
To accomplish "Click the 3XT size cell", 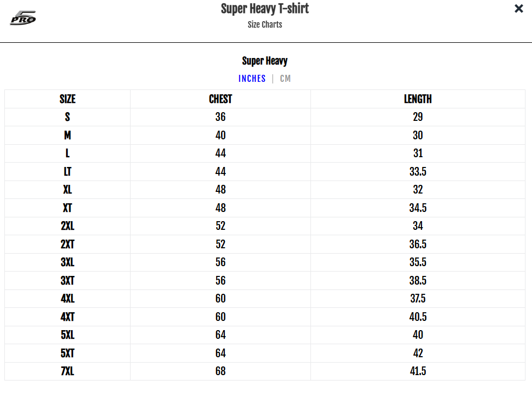I will coord(68,280).
